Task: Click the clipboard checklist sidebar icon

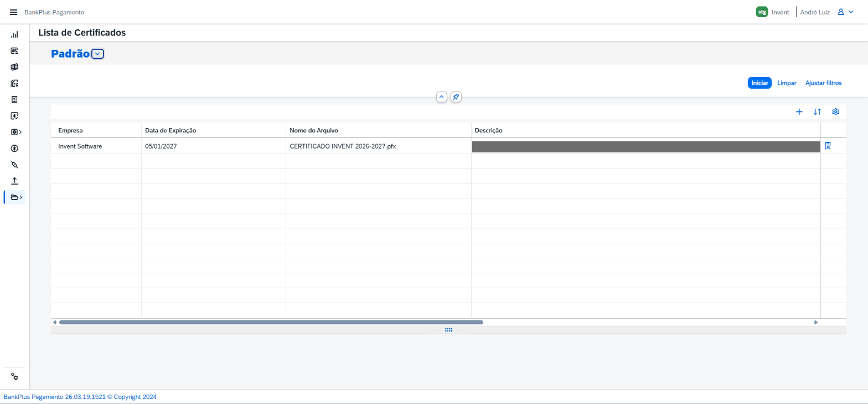Action: click(14, 100)
